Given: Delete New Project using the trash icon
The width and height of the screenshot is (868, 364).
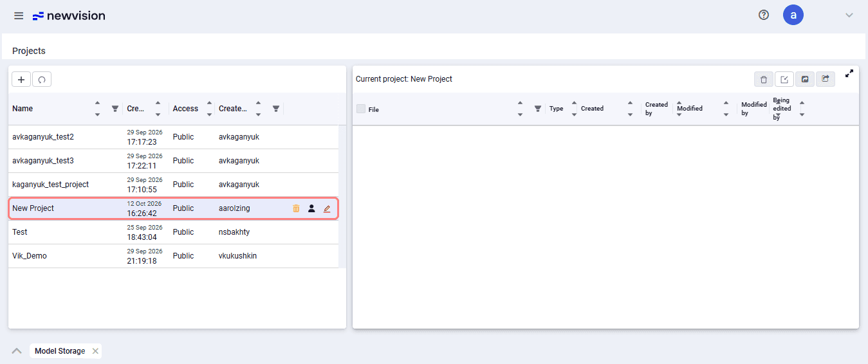Looking at the screenshot, I should (x=296, y=208).
